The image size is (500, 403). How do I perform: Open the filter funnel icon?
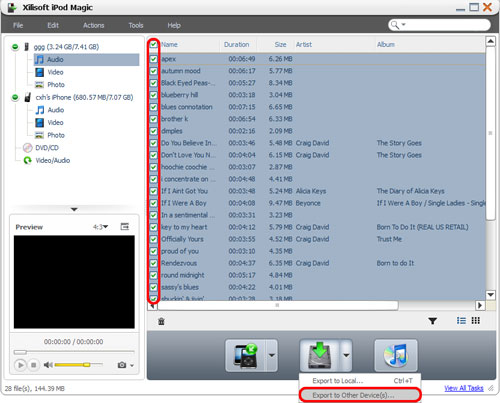click(433, 321)
